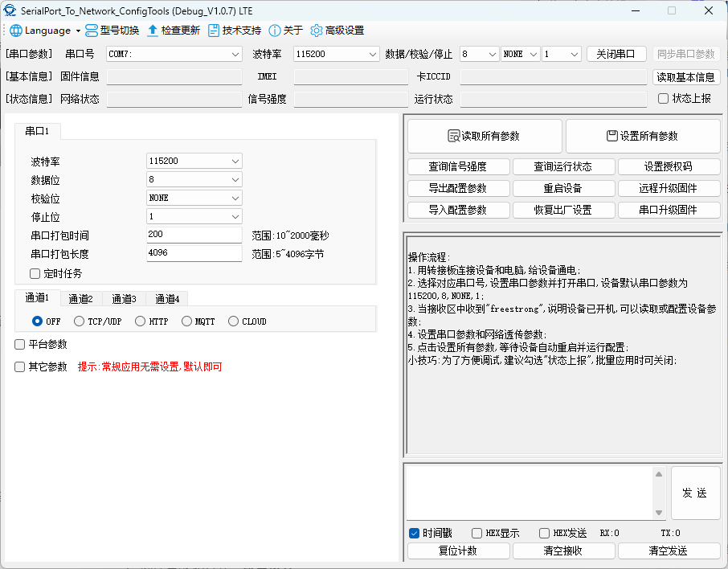728x569 pixels.
Task: Select the TCP/UDP radio button
Action: 79,321
